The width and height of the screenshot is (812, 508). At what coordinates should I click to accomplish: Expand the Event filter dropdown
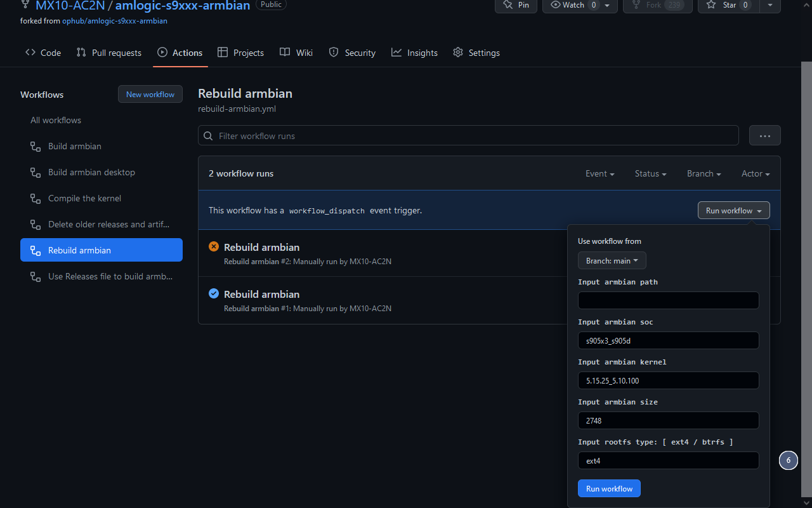coord(599,173)
